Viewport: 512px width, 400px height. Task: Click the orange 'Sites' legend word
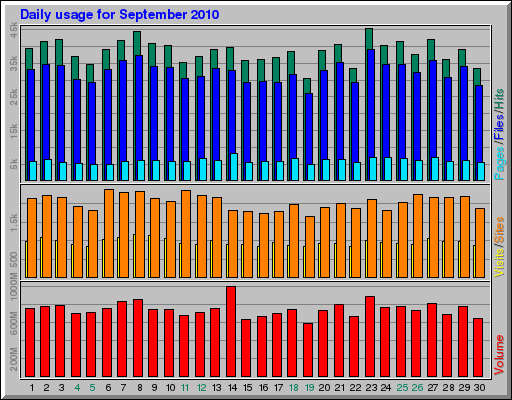pyautogui.click(x=499, y=230)
